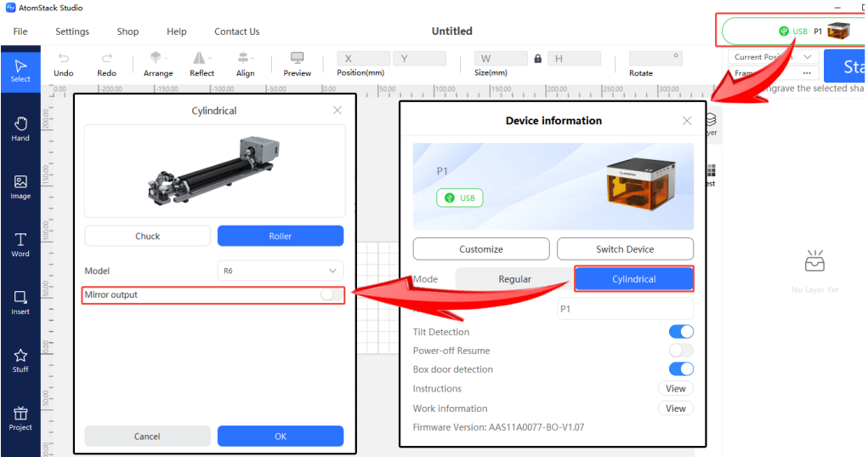
Task: Click the H size field
Action: tap(574, 59)
